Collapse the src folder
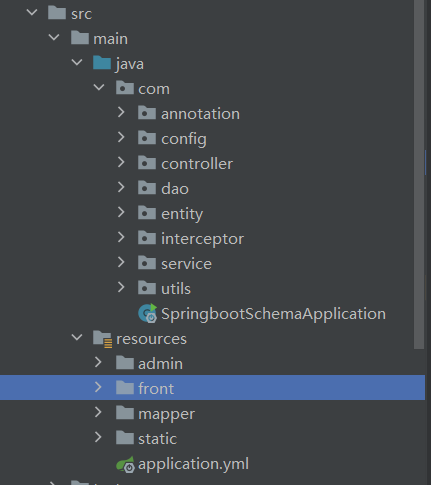 click(x=32, y=13)
